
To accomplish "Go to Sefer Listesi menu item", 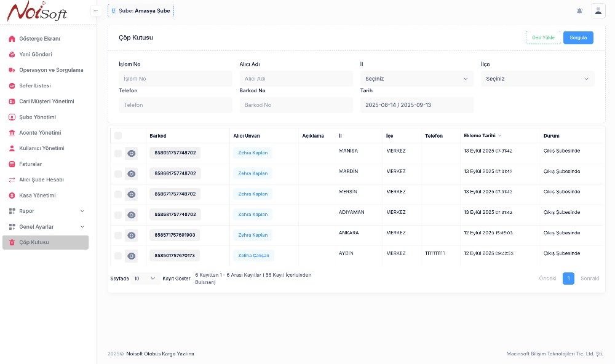I will click(x=35, y=85).
